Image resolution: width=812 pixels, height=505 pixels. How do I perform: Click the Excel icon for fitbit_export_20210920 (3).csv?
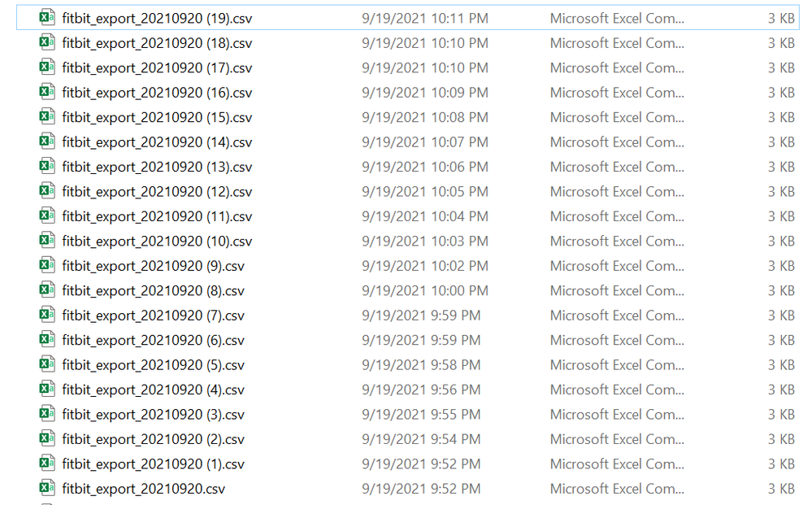pos(47,414)
